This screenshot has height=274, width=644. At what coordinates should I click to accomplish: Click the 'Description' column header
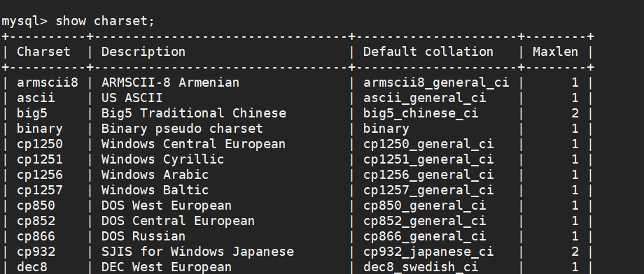[x=143, y=52]
